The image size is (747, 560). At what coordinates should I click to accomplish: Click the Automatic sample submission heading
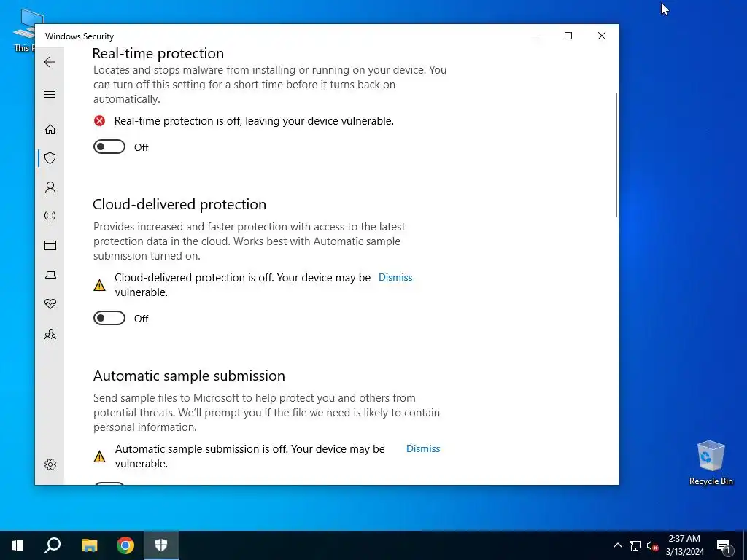click(x=189, y=376)
